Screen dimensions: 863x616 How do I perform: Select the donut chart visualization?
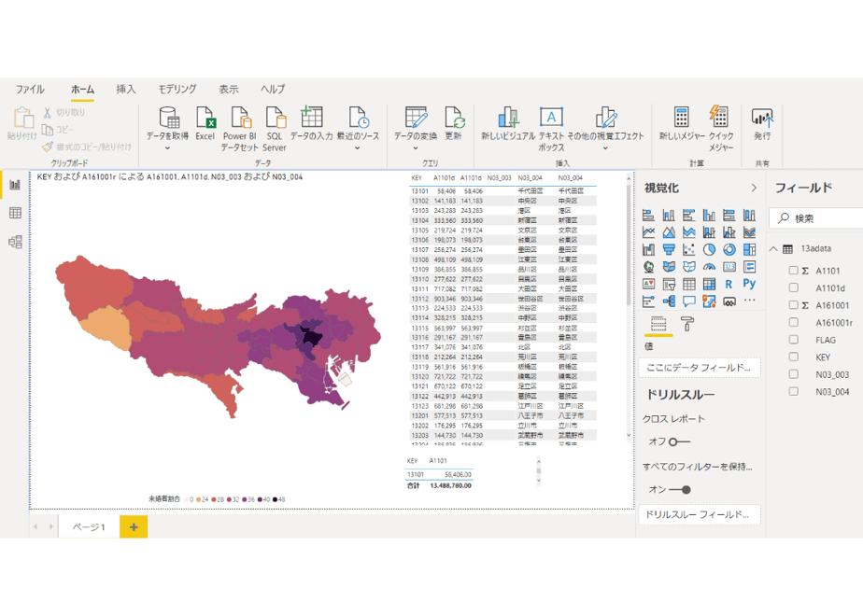(x=729, y=250)
